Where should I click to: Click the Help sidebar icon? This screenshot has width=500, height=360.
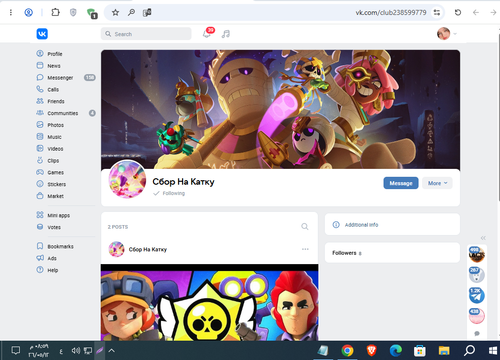(x=40, y=270)
